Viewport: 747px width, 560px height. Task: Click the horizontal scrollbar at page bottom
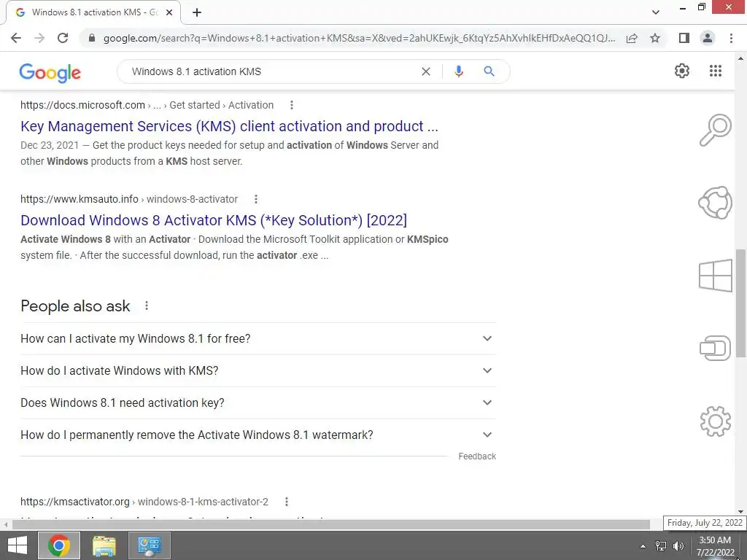[331, 524]
